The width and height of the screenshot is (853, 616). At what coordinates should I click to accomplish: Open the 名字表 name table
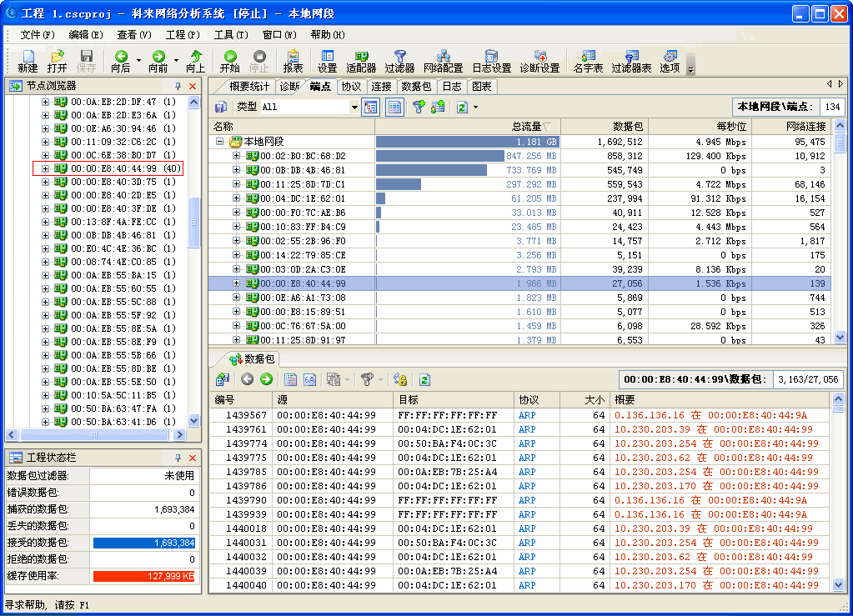pyautogui.click(x=588, y=61)
